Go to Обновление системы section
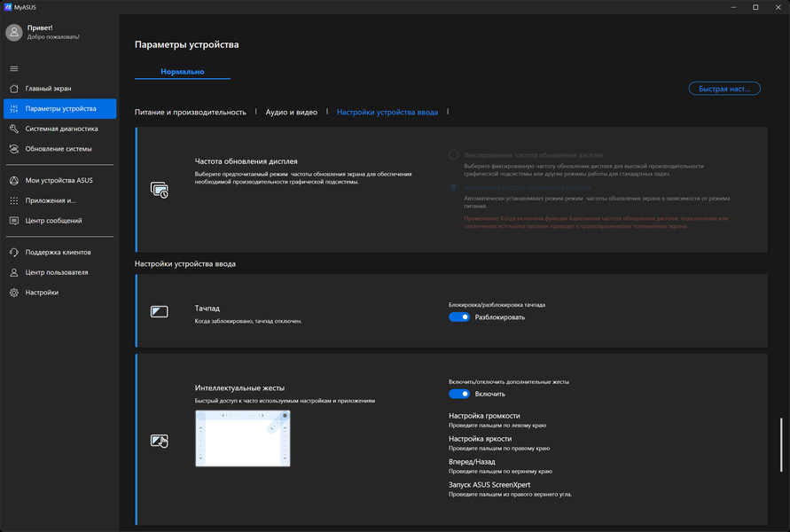Viewport: 790px width, 532px height. coord(58,149)
